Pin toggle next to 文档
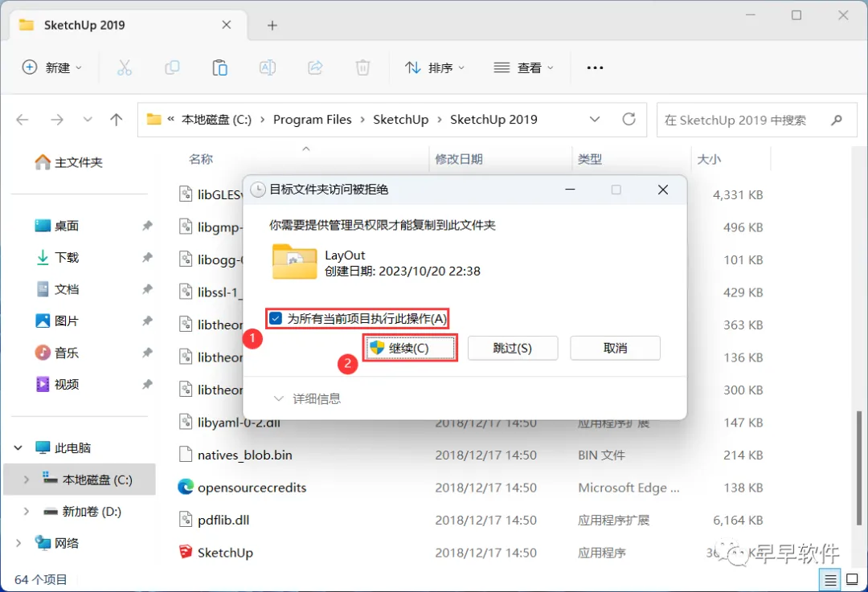The width and height of the screenshot is (868, 592). click(x=147, y=289)
